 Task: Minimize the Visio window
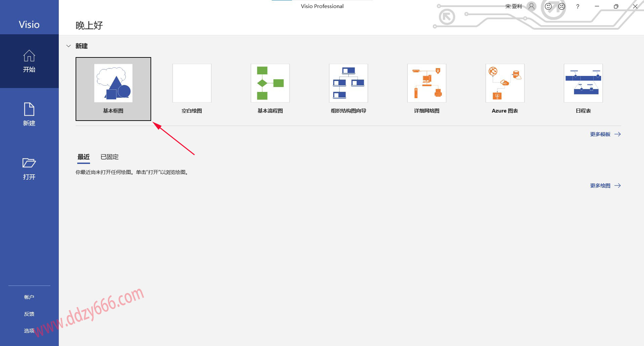(597, 6)
